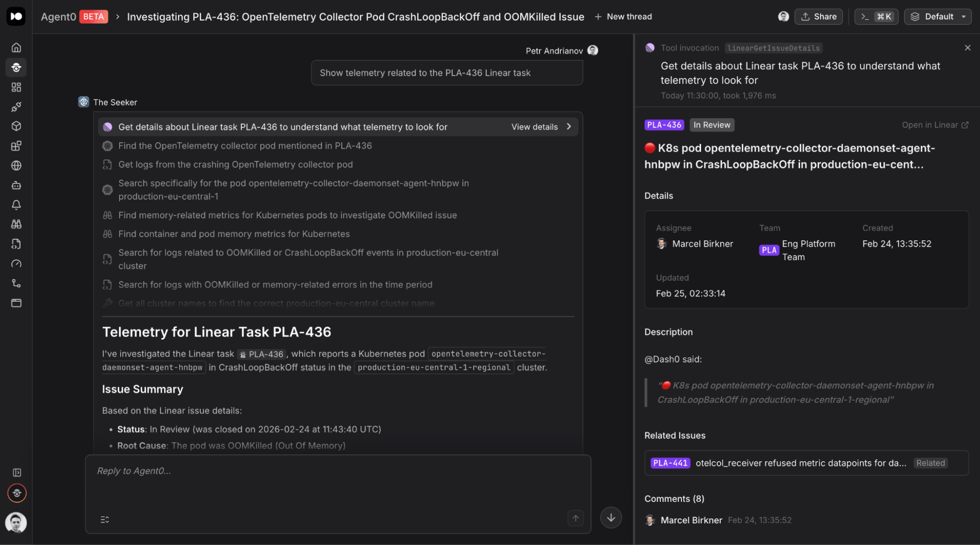The width and height of the screenshot is (980, 545).
Task: Click the Comments (8) heading
Action: click(674, 499)
